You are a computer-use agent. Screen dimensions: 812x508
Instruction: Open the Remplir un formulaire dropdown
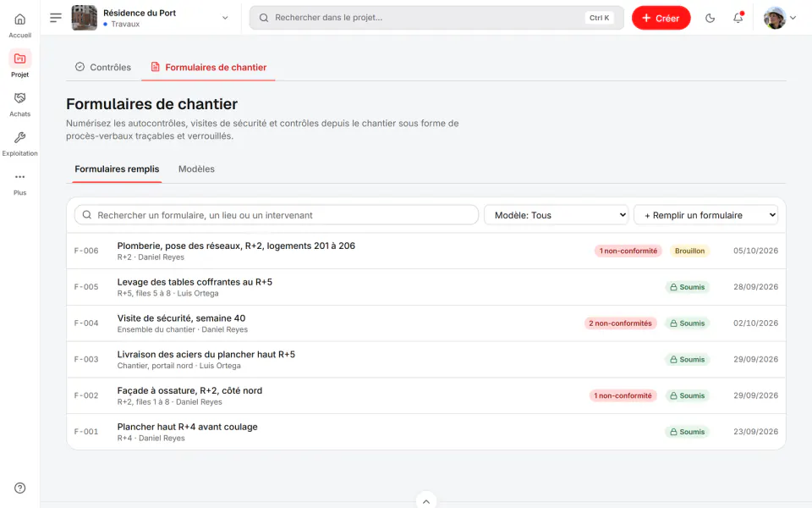click(x=706, y=214)
